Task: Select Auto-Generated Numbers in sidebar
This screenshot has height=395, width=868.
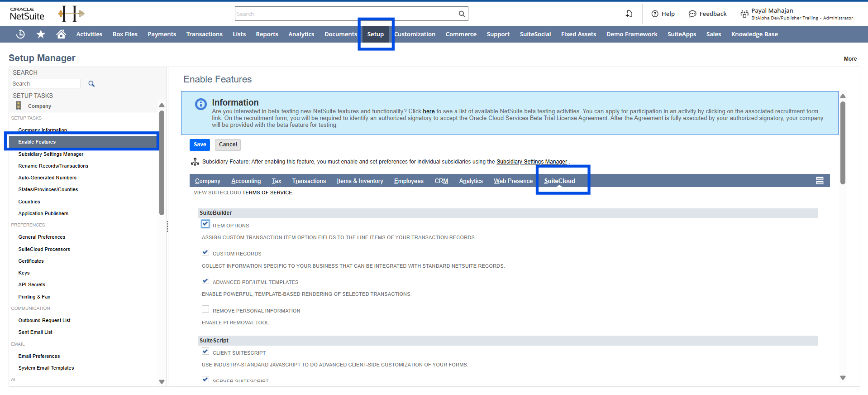Action: coord(48,178)
